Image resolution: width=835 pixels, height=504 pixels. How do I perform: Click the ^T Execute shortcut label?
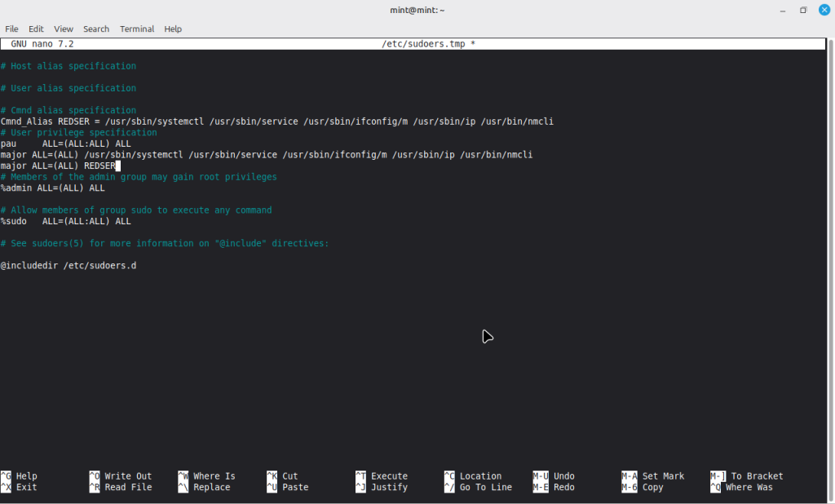(x=381, y=476)
